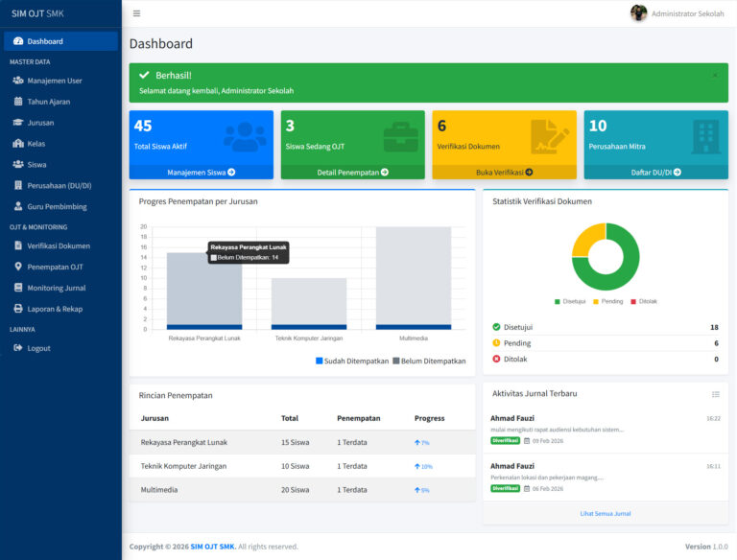The height and width of the screenshot is (560, 737).
Task: Open Detail Penempatan from green card
Action: pyautogui.click(x=352, y=173)
